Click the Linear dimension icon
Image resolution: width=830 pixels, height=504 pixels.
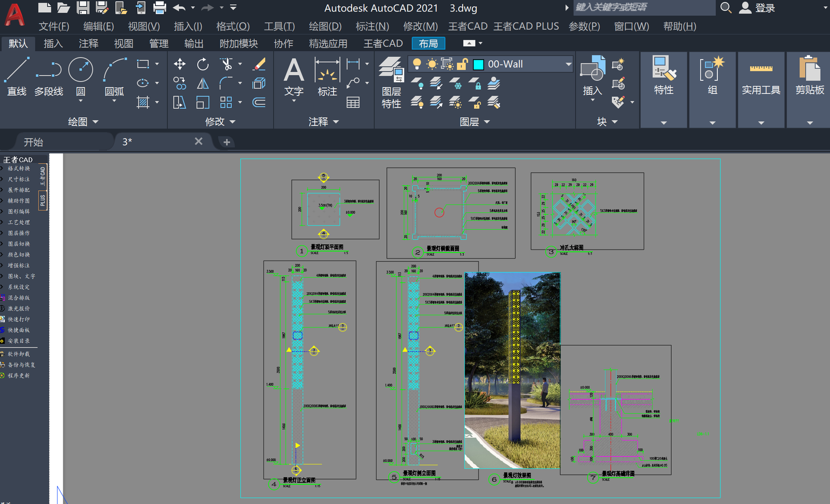353,64
